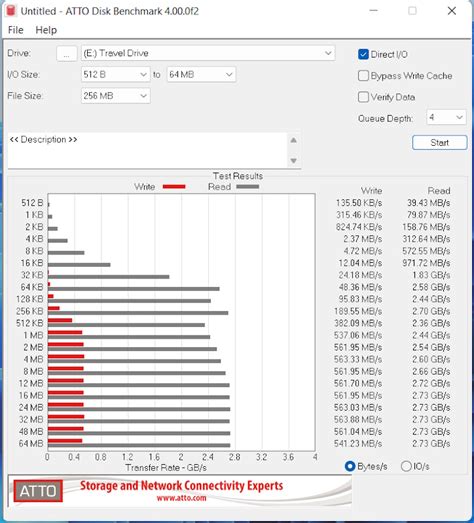Enable the Verify Data checkbox

(x=363, y=97)
